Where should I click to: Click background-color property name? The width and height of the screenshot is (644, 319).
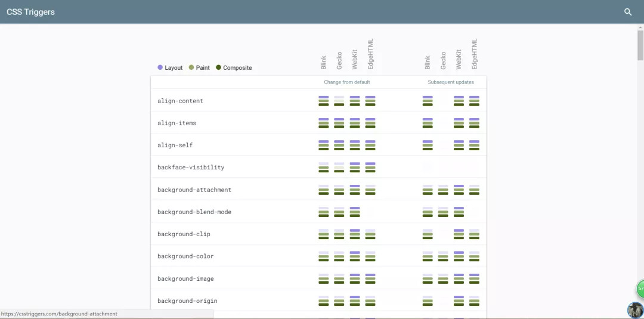click(x=185, y=256)
